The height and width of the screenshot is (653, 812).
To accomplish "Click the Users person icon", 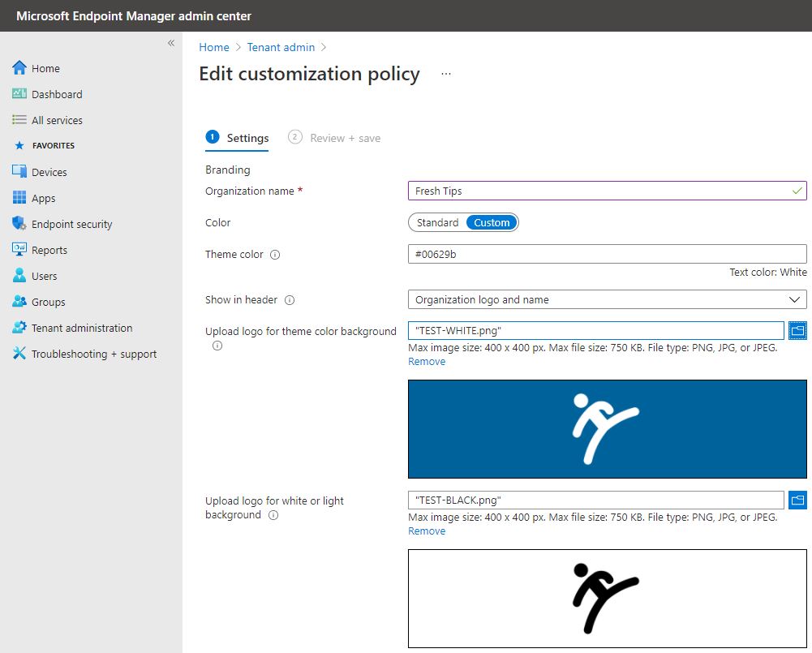I will [x=19, y=275].
